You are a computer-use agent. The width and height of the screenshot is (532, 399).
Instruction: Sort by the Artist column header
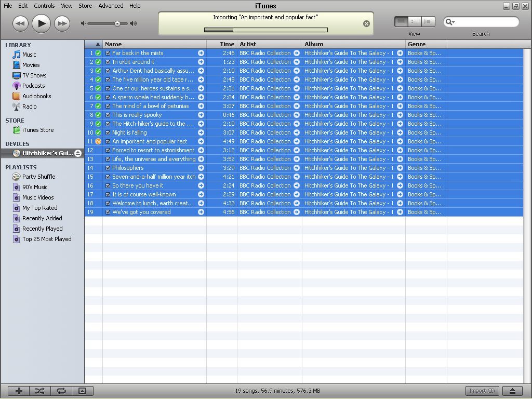point(270,44)
